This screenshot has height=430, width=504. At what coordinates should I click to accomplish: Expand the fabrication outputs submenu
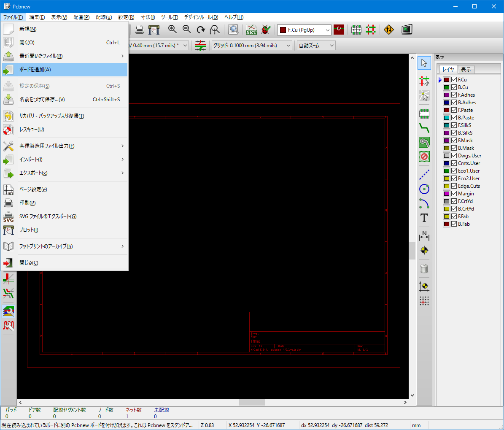(64, 146)
